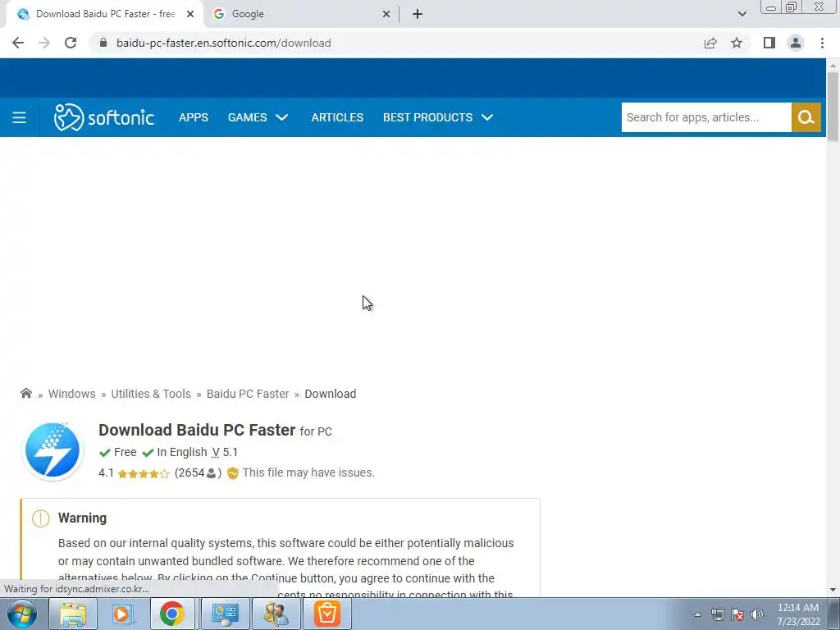Show hidden system tray icons
This screenshot has width=840, height=630.
pyautogui.click(x=697, y=614)
